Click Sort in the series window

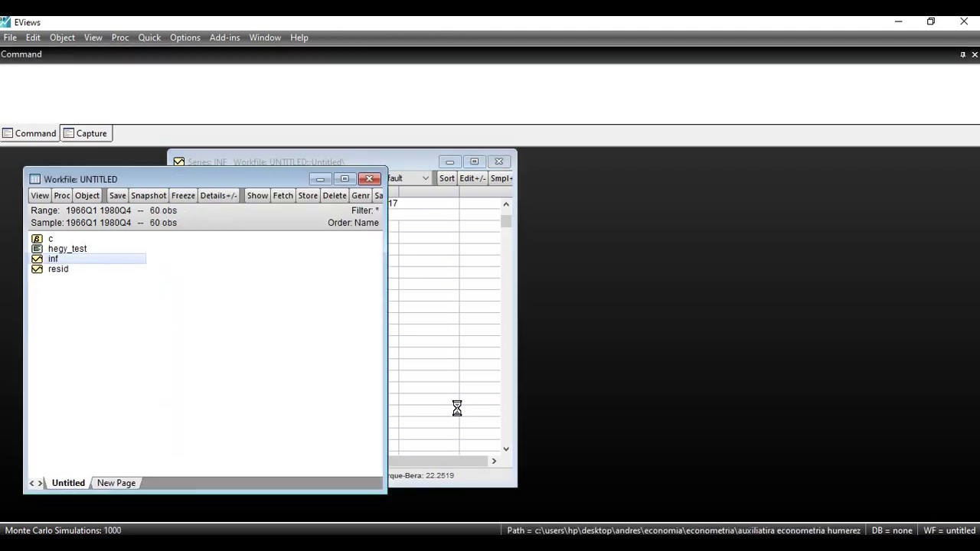447,178
